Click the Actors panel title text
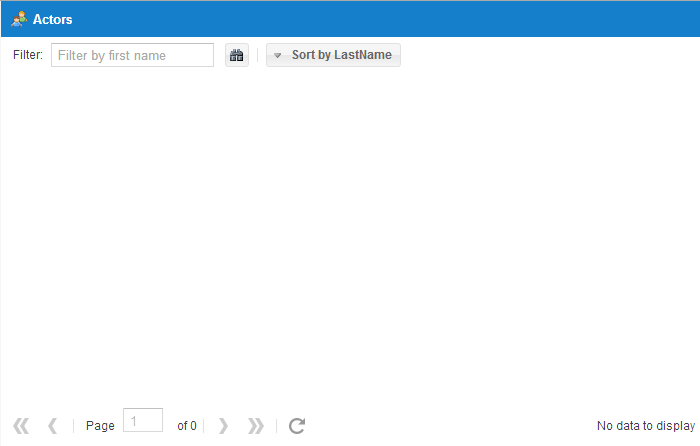 [x=52, y=20]
